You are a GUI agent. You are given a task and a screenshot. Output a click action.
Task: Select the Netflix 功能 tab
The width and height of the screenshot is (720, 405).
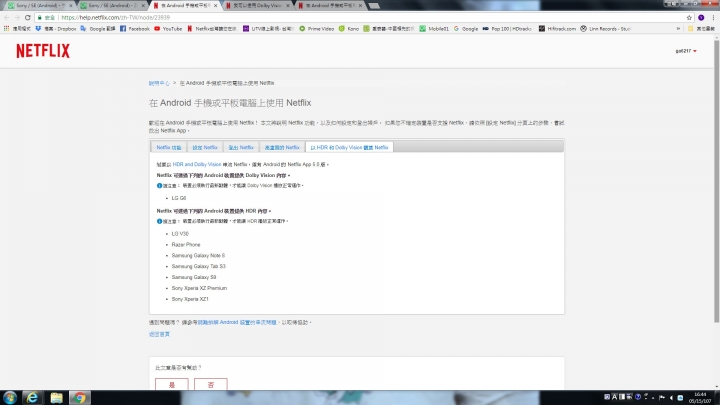tap(169, 147)
